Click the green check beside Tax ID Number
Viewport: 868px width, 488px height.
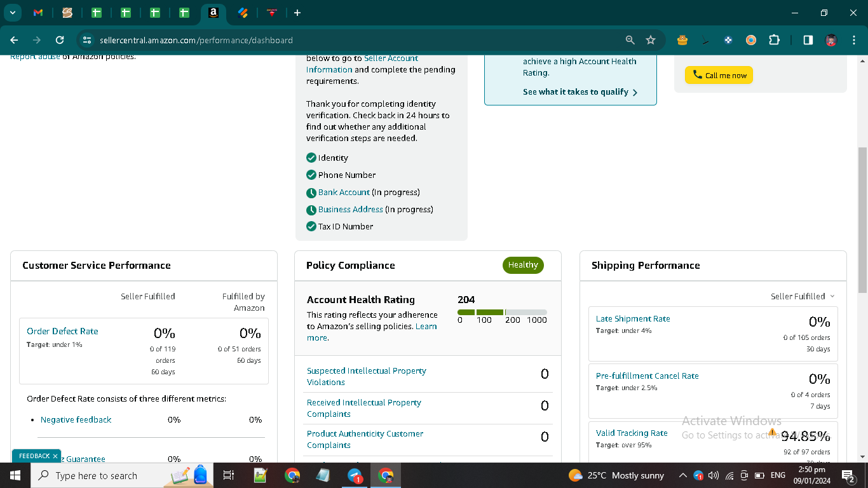311,226
